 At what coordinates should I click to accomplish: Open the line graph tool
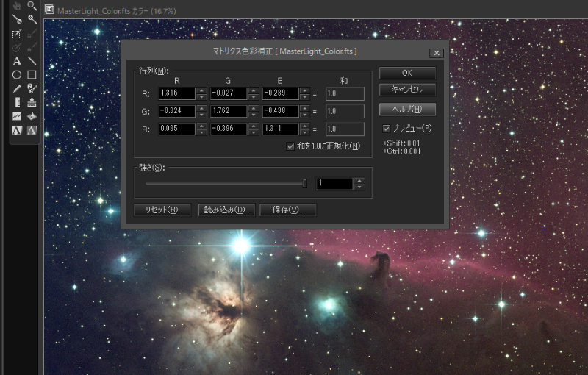pyautogui.click(x=16, y=116)
